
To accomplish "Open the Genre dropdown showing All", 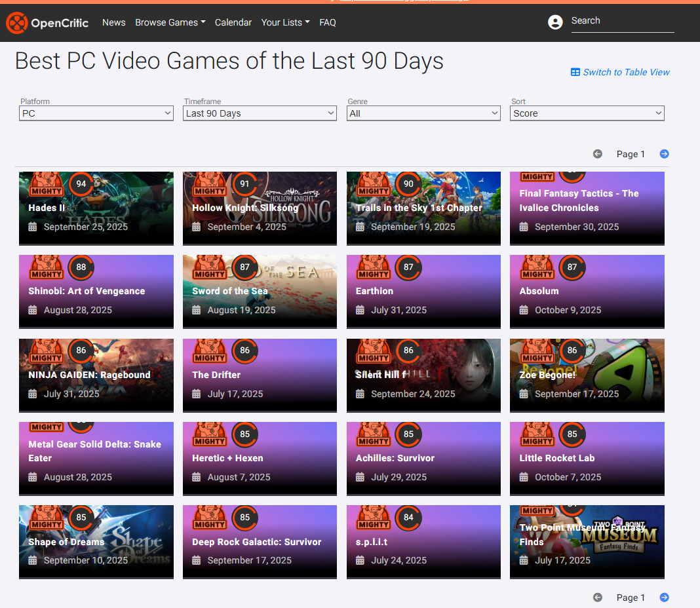I will tap(423, 113).
